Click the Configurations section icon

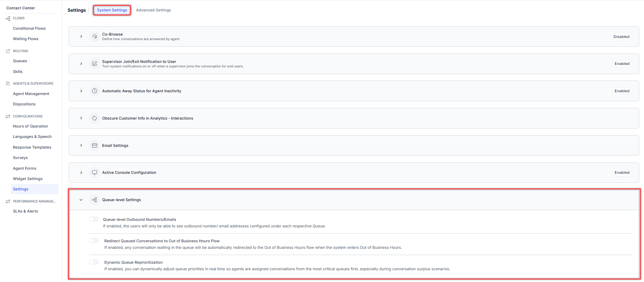[x=8, y=116]
